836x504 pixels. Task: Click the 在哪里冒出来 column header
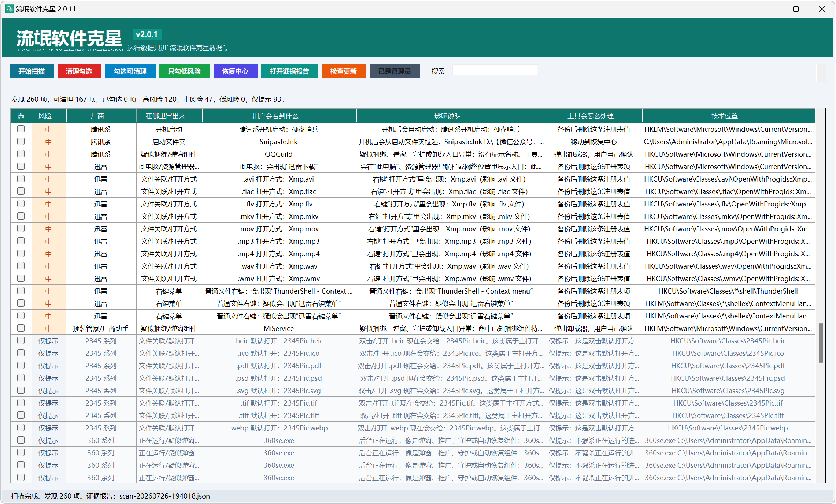169,116
